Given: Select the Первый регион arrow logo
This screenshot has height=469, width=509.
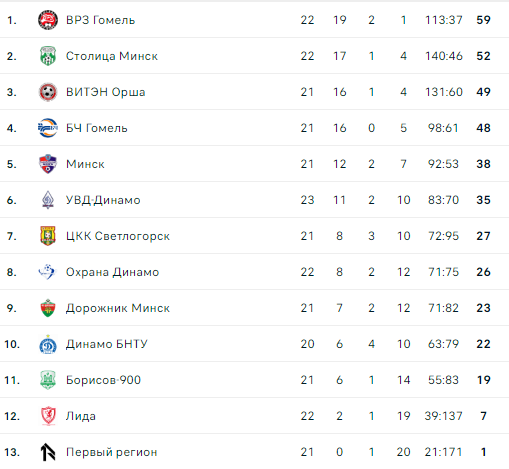Looking at the screenshot, I should coord(48,452).
